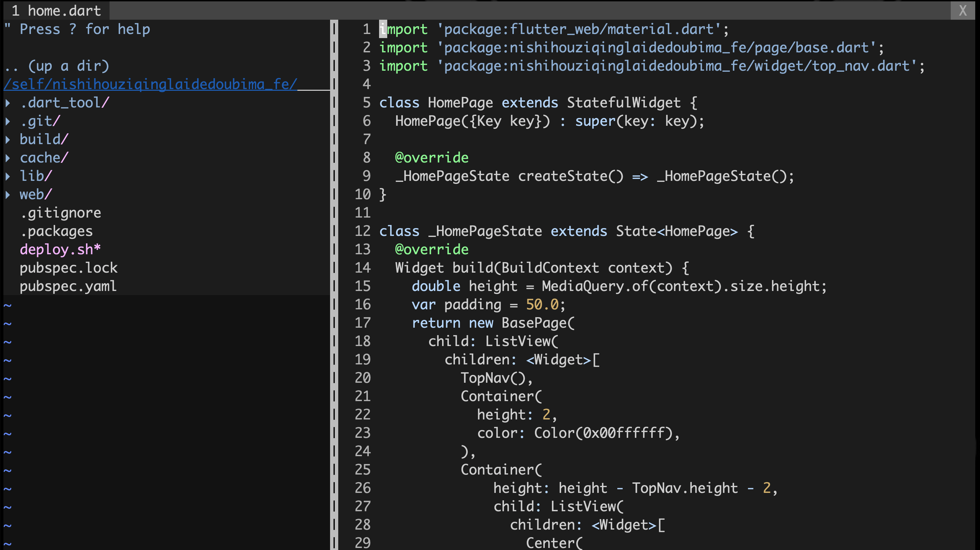Place cursor on line 16 padding value 50.0

tap(542, 305)
